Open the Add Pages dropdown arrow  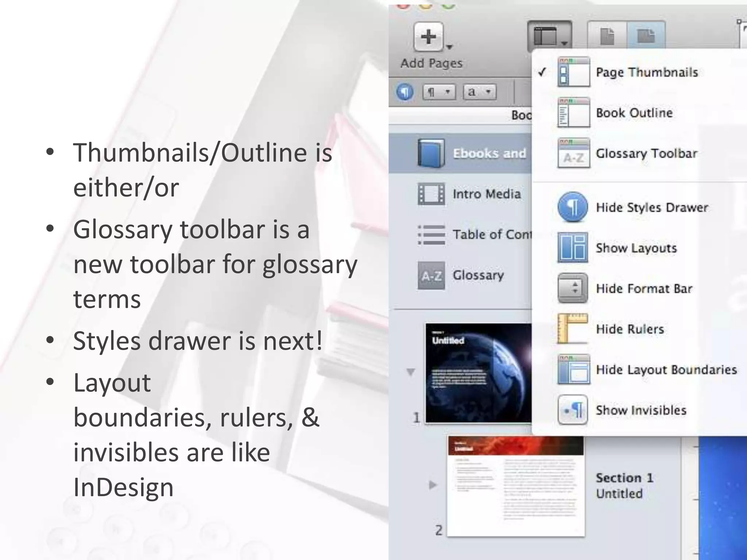[449, 47]
